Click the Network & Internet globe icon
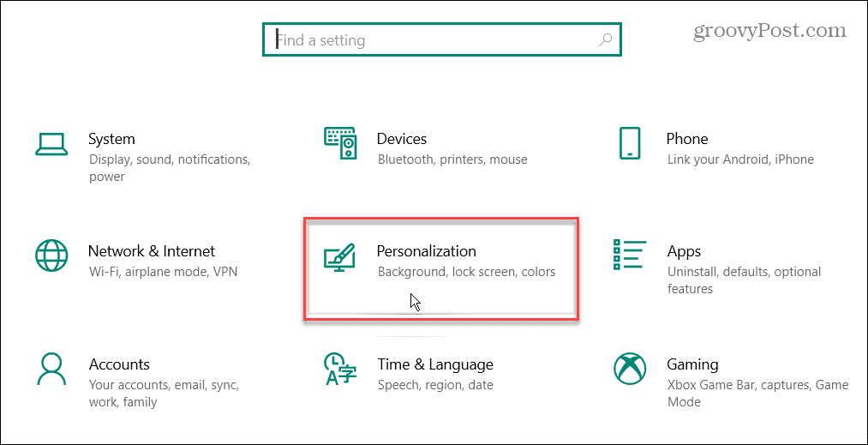This screenshot has height=445, width=868. tap(51, 256)
